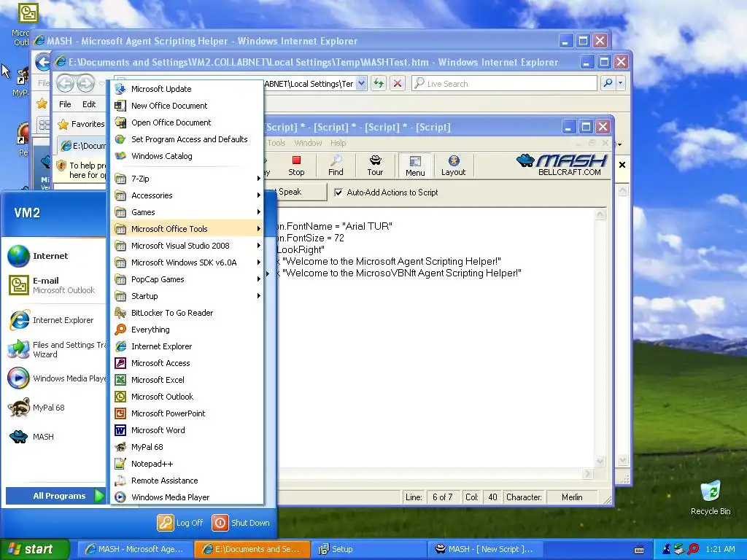This screenshot has height=560, width=747.
Task: Launch Microsoft Access
Action: tap(187, 363)
